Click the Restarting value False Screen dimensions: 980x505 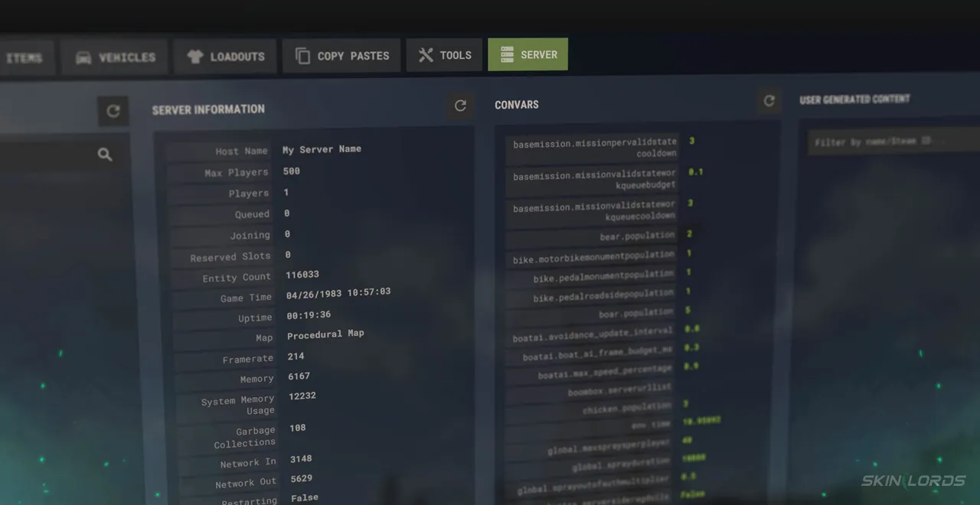pos(304,498)
